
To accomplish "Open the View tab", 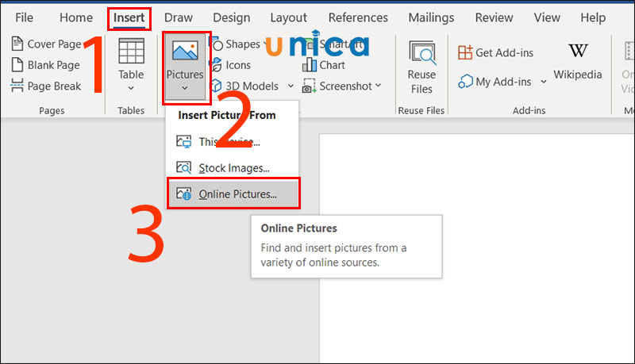I will [x=547, y=17].
